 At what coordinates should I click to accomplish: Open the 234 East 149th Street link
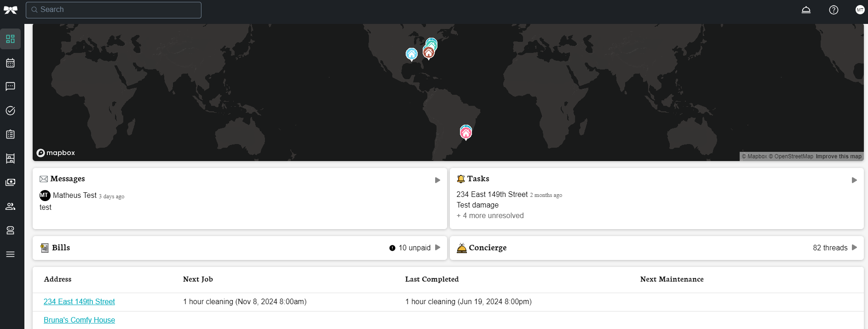coord(79,302)
